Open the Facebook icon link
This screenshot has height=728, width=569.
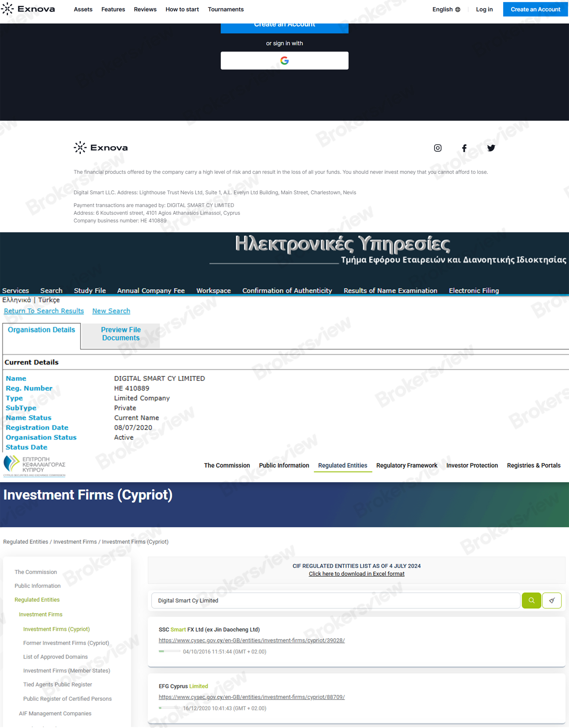[464, 148]
